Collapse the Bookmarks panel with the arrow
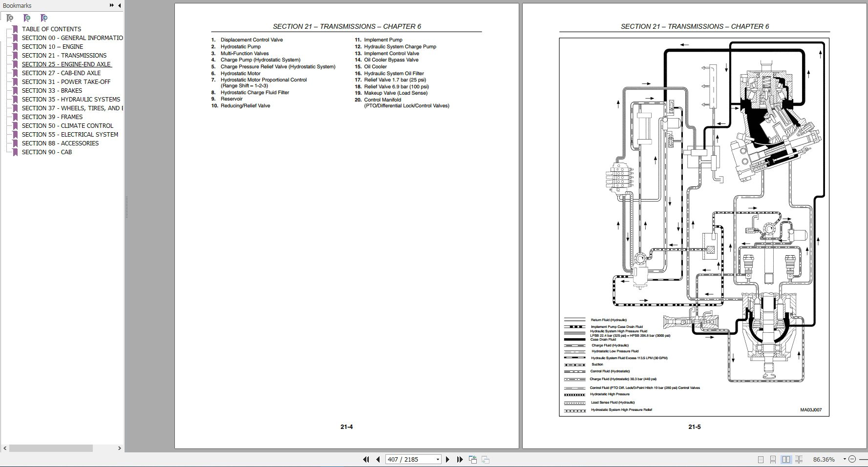Screen dimensions: 868x467 point(119,5)
